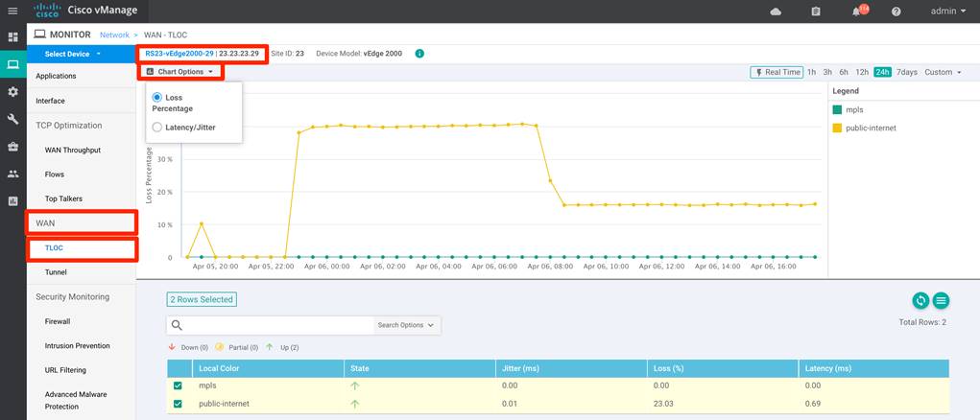980x420 pixels.
Task: Open the Custom time range dropdown
Action: 944,72
